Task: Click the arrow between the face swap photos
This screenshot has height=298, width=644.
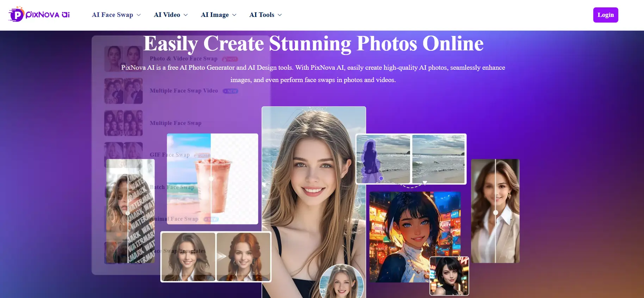Action: pyautogui.click(x=221, y=256)
